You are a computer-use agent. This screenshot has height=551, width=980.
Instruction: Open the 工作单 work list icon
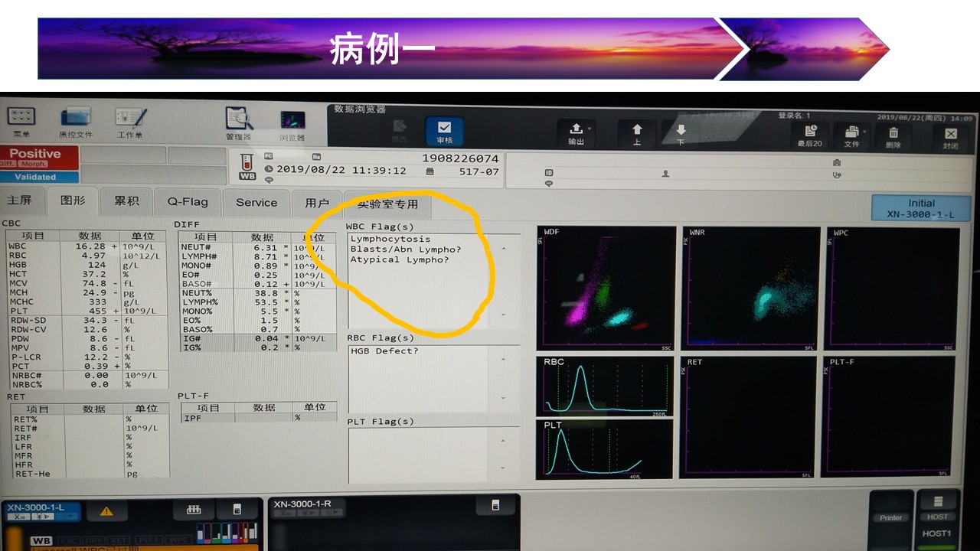(130, 122)
